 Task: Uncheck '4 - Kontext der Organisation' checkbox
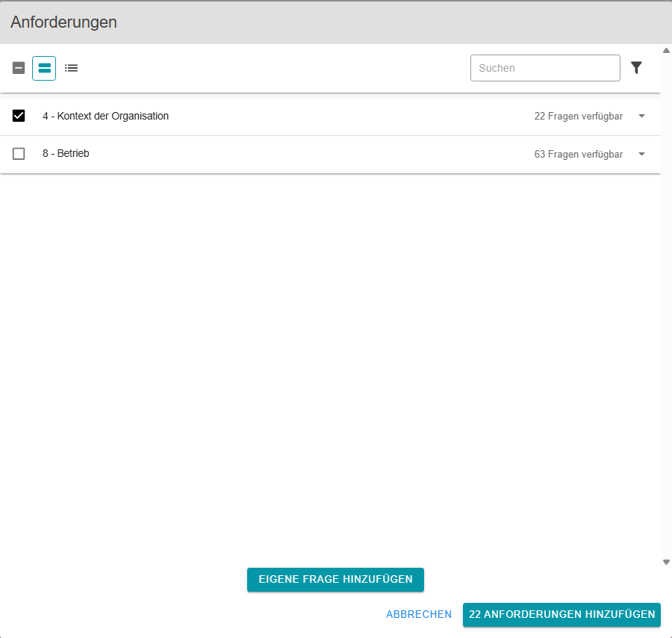[x=19, y=116]
